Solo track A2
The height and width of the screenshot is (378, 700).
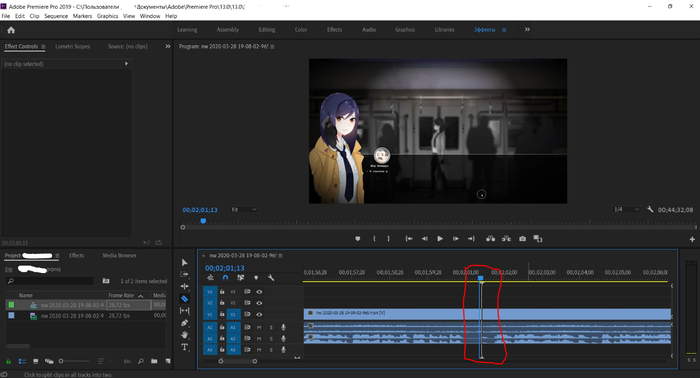pos(271,338)
